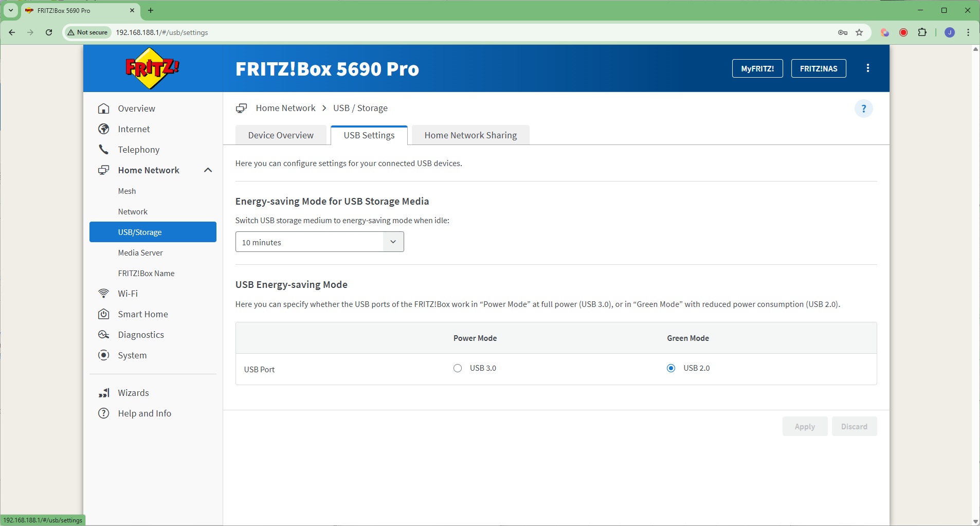The image size is (980, 526).
Task: Open the password manager key icon
Action: pyautogui.click(x=843, y=32)
